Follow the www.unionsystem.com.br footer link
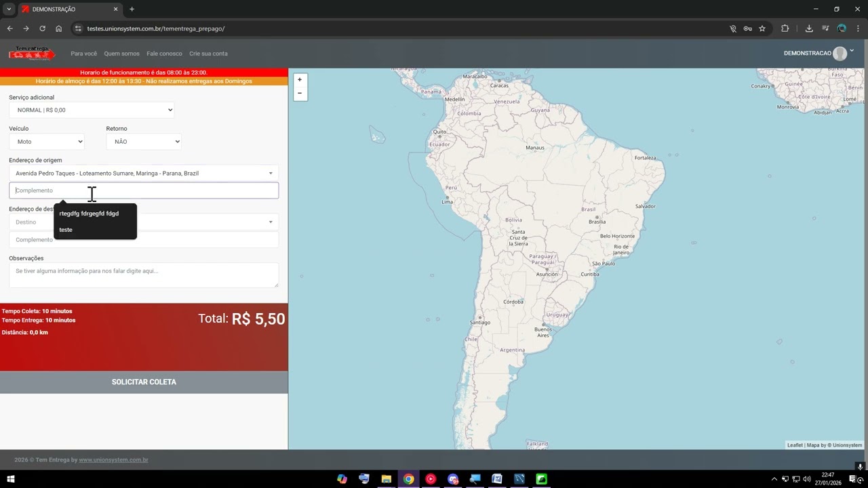The width and height of the screenshot is (868, 488). point(114,460)
